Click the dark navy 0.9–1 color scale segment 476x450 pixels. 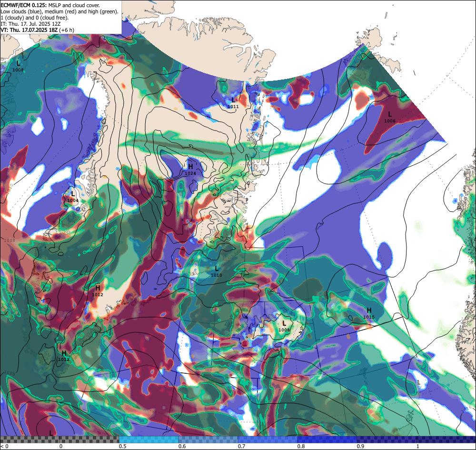[x=386, y=440]
